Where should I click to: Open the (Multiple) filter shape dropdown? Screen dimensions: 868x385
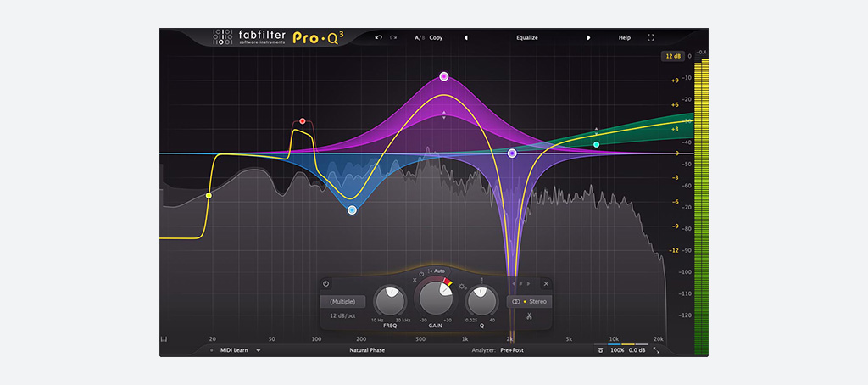[x=342, y=302]
